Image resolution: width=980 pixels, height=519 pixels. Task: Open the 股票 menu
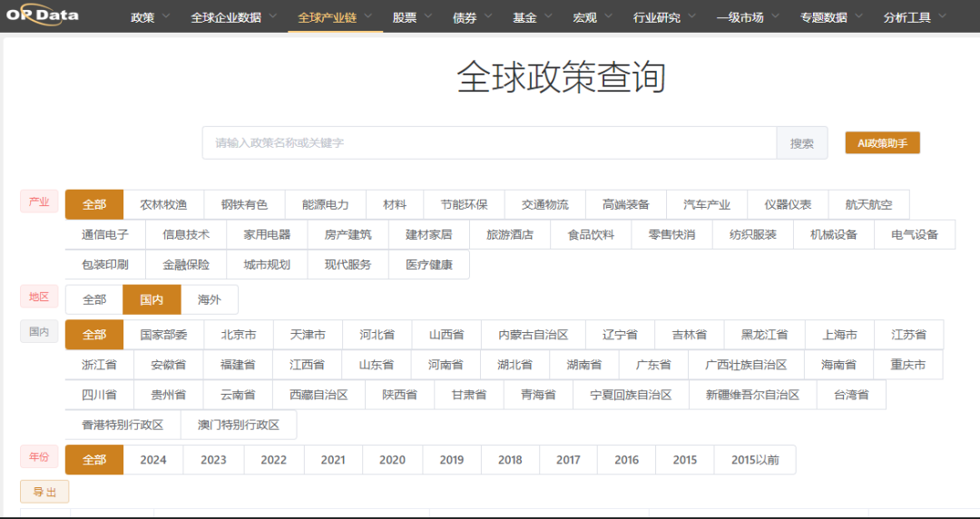pos(412,17)
